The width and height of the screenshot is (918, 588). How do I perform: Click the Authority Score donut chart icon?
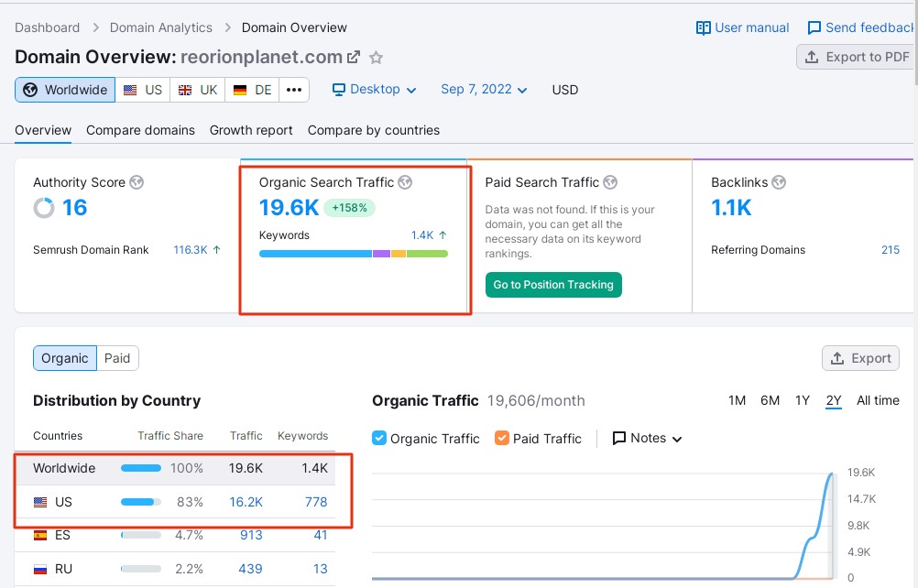click(44, 208)
